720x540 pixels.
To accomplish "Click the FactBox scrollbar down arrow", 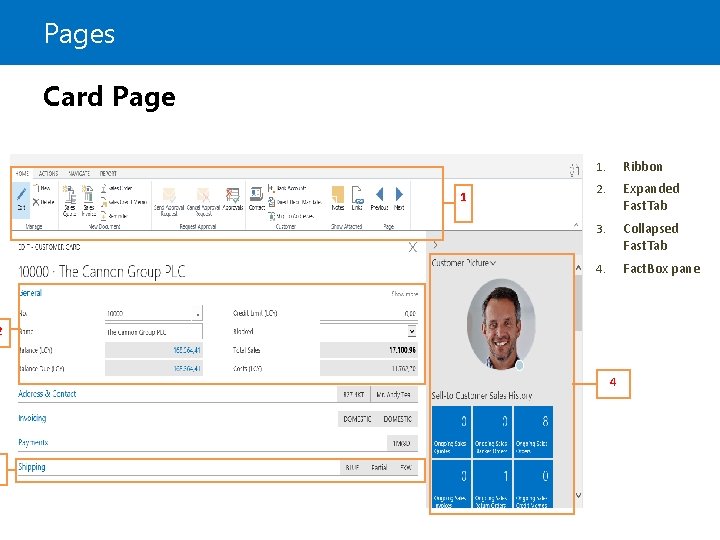I will [579, 495].
